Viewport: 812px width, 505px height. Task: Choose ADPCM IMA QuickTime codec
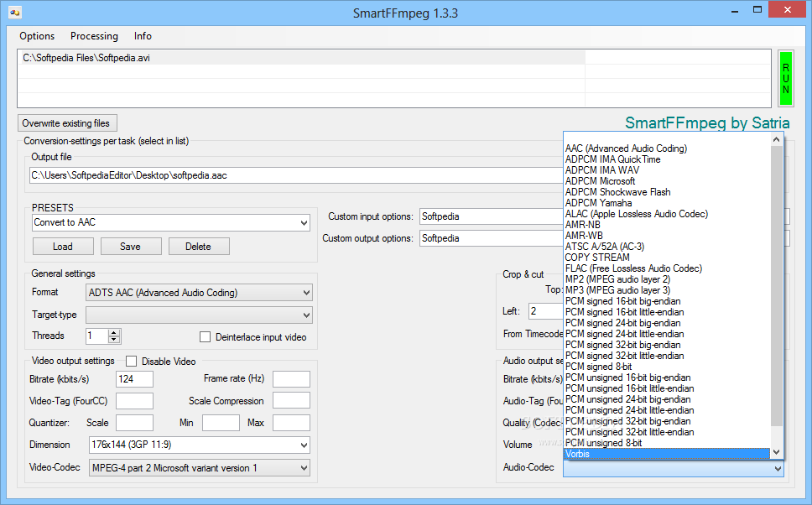coord(667,159)
